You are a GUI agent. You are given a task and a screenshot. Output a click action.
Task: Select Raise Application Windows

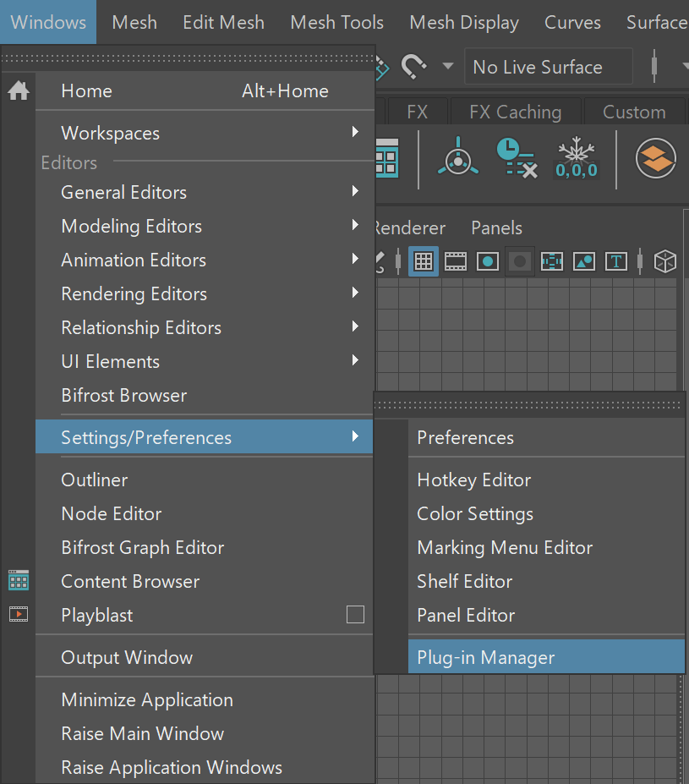pyautogui.click(x=205, y=767)
